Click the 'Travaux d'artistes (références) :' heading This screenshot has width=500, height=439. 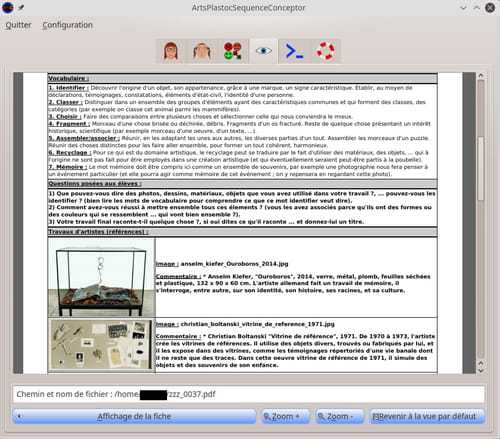tap(98, 232)
